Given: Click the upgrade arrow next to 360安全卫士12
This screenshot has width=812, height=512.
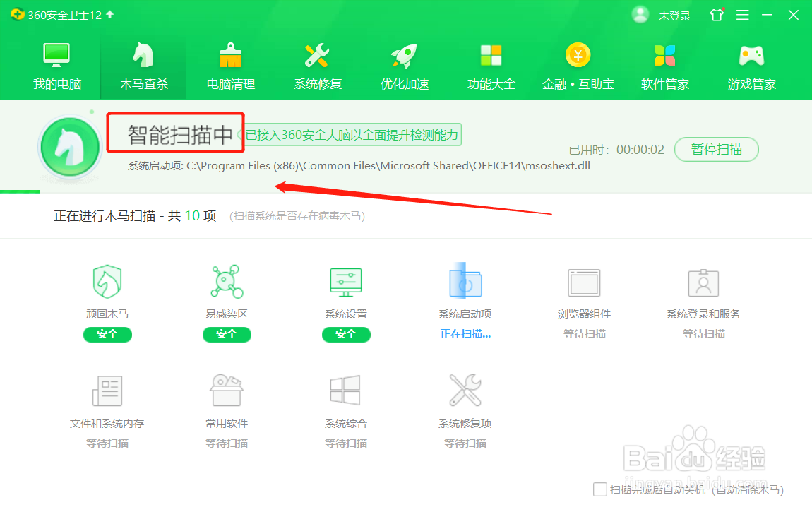Looking at the screenshot, I should (x=109, y=15).
